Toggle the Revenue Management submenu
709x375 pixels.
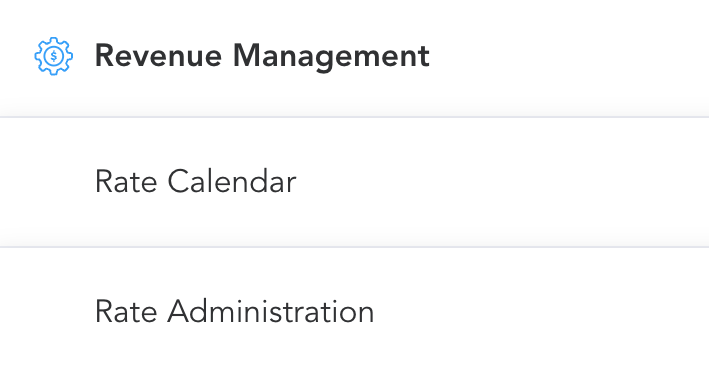[x=354, y=58]
